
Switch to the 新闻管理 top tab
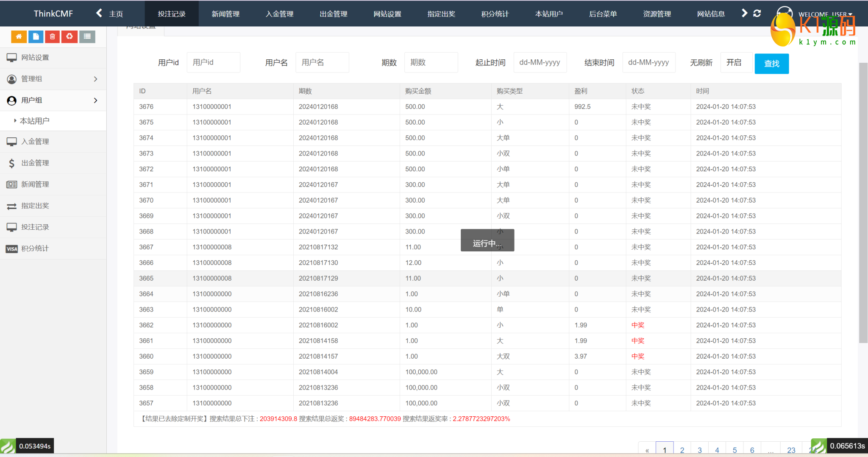(x=225, y=14)
